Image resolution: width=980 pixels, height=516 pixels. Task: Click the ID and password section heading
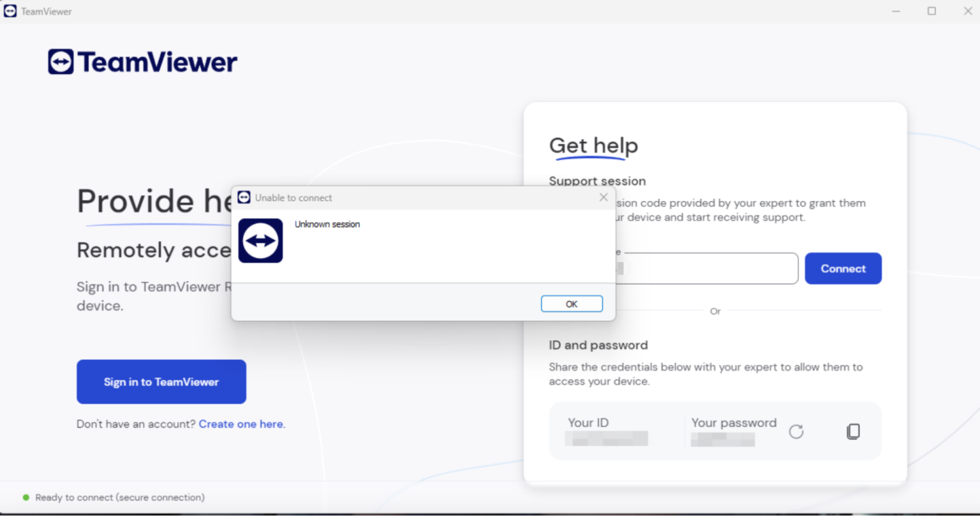click(598, 344)
